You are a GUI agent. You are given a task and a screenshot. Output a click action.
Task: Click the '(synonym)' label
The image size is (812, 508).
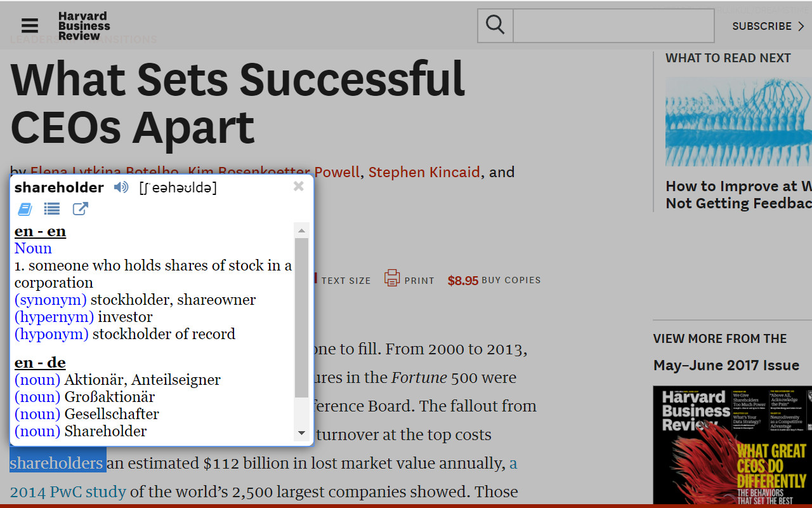coord(51,300)
